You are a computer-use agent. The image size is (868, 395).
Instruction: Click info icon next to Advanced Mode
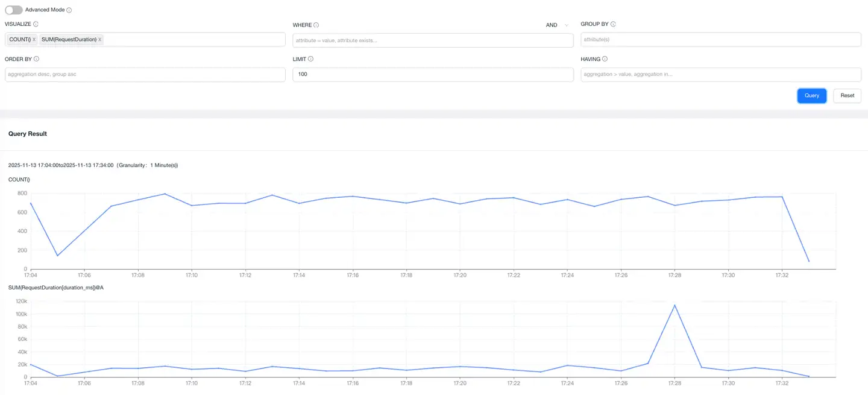click(69, 10)
